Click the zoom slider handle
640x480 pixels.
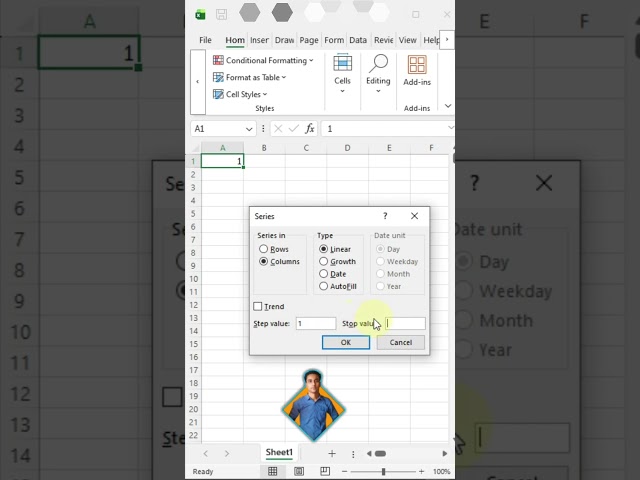(383, 471)
